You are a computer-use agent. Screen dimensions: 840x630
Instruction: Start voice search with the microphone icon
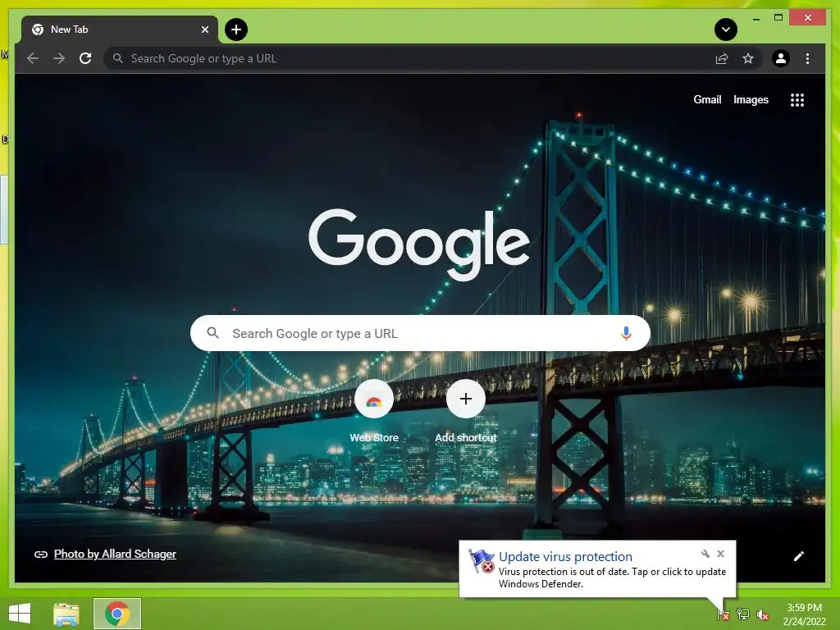(626, 333)
